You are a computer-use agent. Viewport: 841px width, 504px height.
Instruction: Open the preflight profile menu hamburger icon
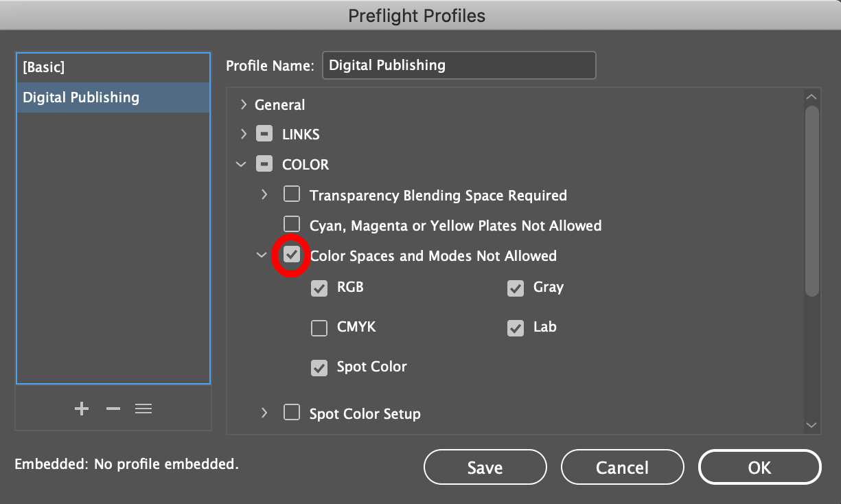coord(143,409)
